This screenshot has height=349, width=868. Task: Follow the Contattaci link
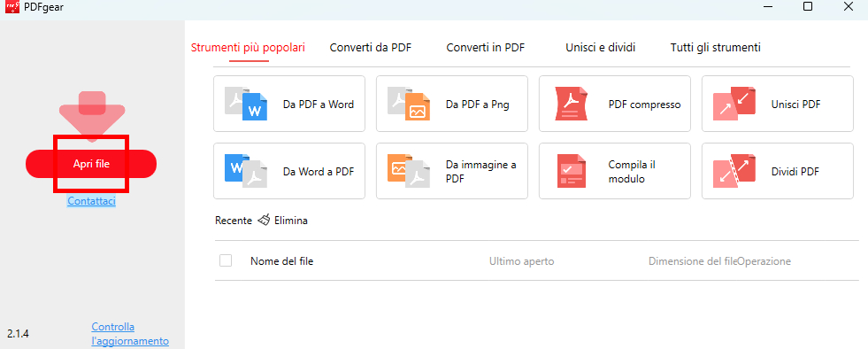[91, 201]
